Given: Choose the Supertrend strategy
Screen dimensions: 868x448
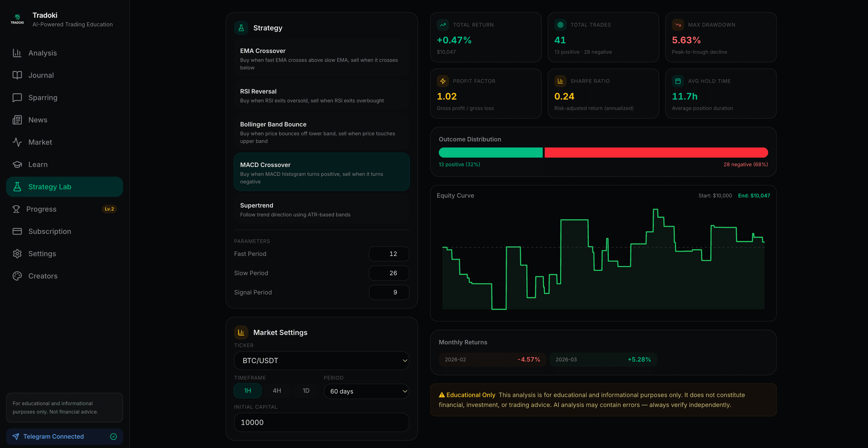Looking at the screenshot, I should (x=321, y=209).
